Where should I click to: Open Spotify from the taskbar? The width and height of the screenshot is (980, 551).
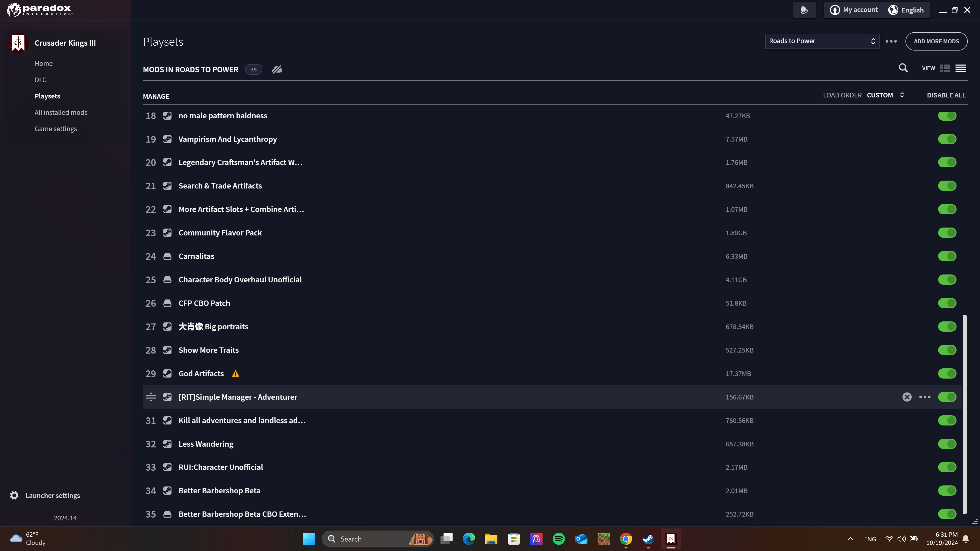[x=558, y=539]
